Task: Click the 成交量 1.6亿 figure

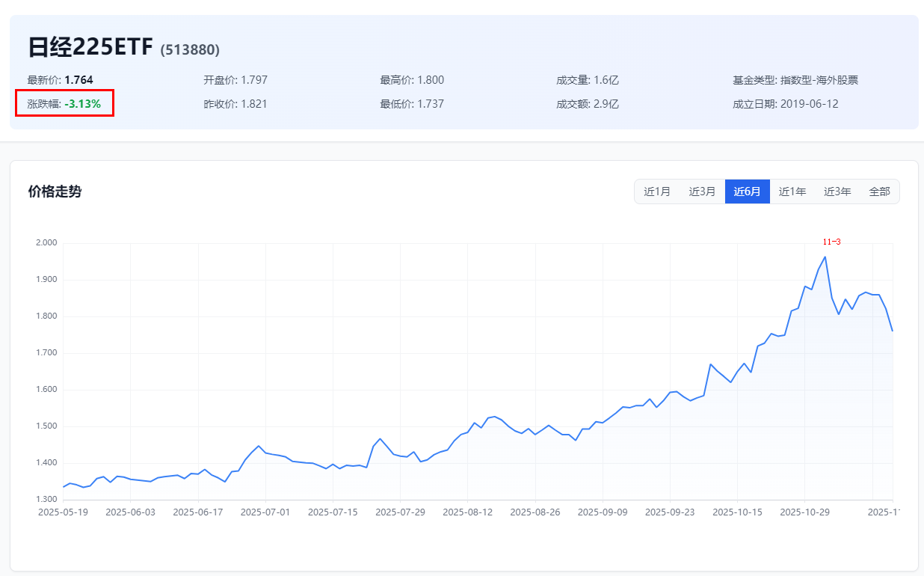Action: pos(588,80)
